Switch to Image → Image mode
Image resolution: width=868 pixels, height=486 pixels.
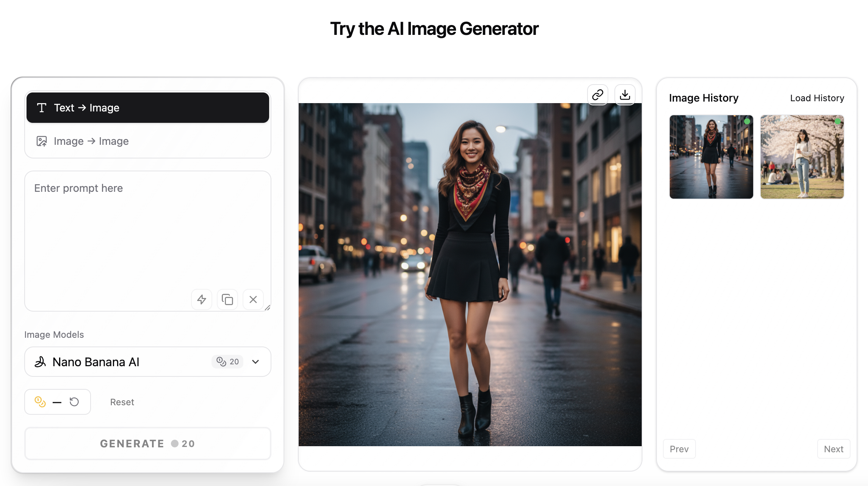coord(148,141)
